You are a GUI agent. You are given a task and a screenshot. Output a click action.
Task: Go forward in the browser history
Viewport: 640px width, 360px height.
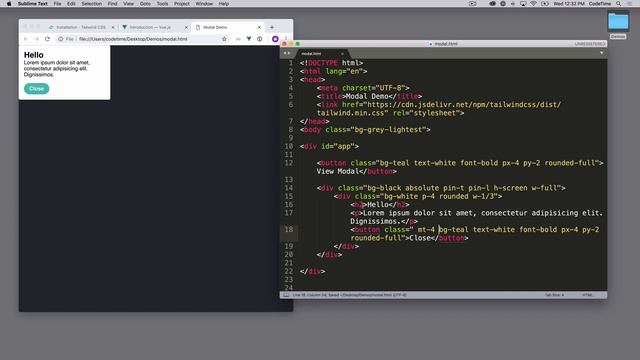click(x=36, y=39)
